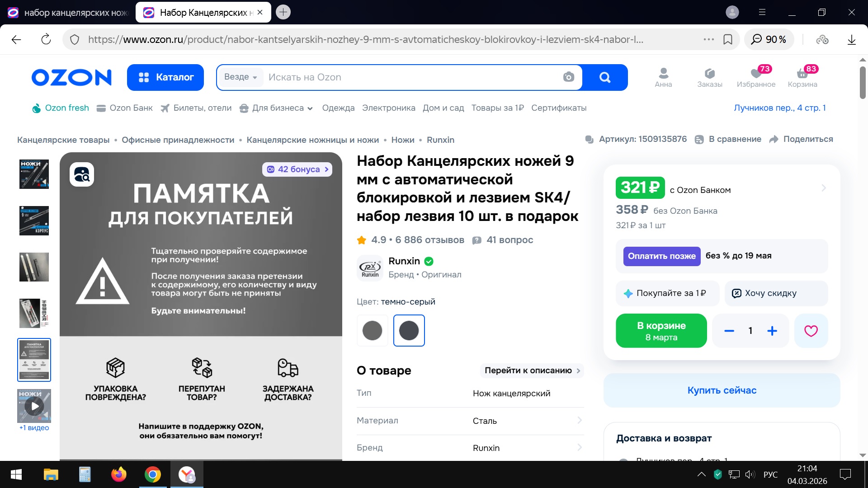Add product to favorites with heart toggle
Viewport: 868px width, 488px height.
tap(811, 331)
